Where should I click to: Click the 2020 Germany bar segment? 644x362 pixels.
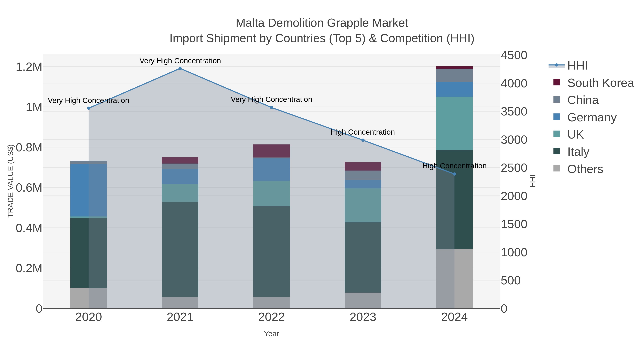pyautogui.click(x=89, y=190)
